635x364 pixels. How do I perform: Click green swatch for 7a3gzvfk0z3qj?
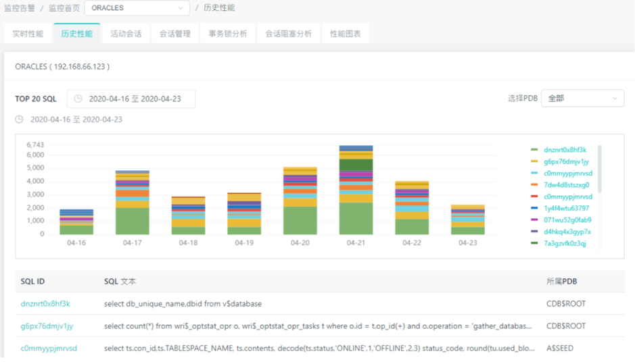pyautogui.click(x=534, y=243)
